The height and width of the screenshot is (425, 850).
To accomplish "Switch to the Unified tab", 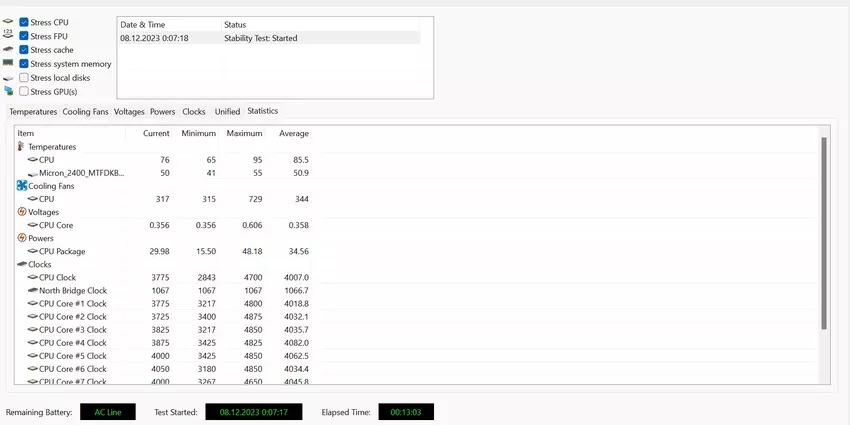I will 227,112.
